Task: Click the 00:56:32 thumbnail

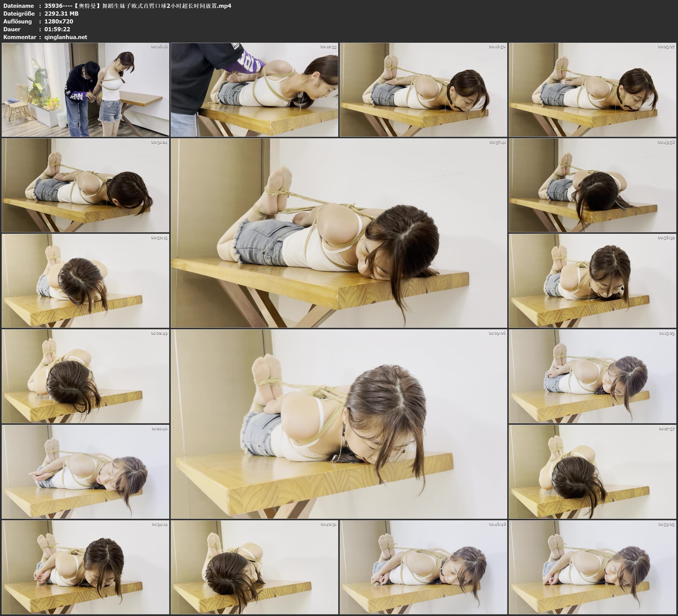Action: tap(592, 281)
